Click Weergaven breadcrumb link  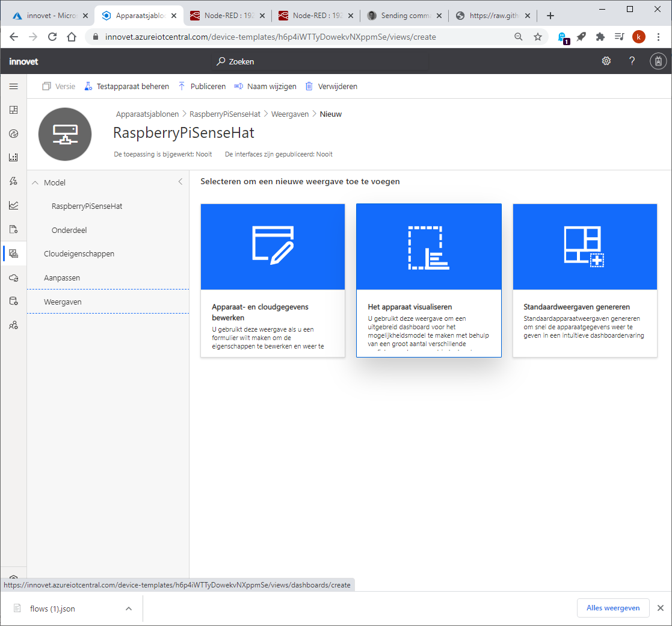[x=290, y=114]
